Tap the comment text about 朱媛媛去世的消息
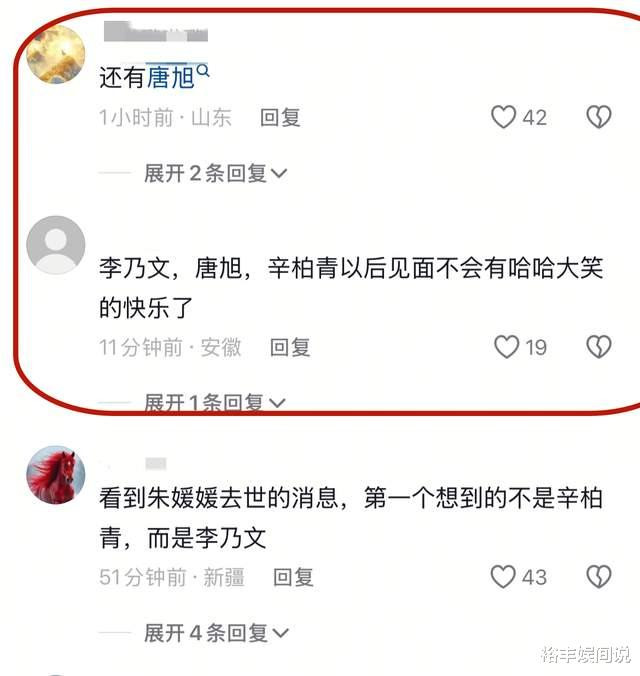The width and height of the screenshot is (640, 676). [x=351, y=518]
